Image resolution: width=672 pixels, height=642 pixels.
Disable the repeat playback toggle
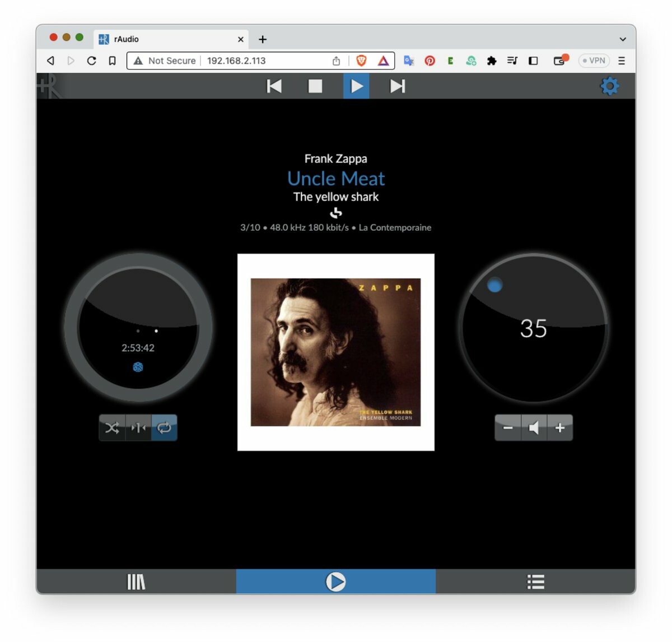point(164,428)
